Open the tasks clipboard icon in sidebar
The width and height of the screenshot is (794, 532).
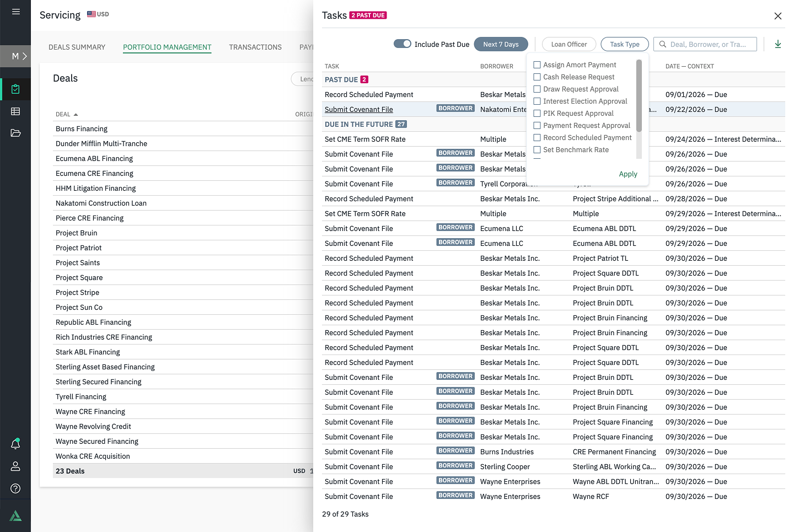tap(15, 89)
